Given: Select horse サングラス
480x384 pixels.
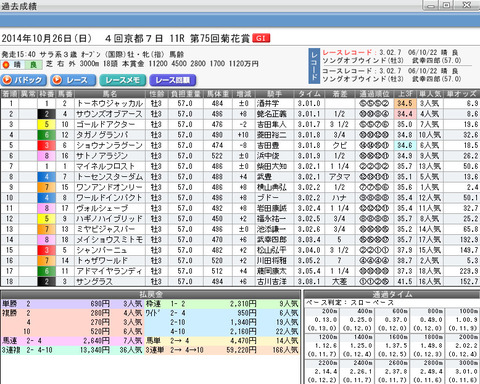Looking at the screenshot, I should pyautogui.click(x=94, y=282).
